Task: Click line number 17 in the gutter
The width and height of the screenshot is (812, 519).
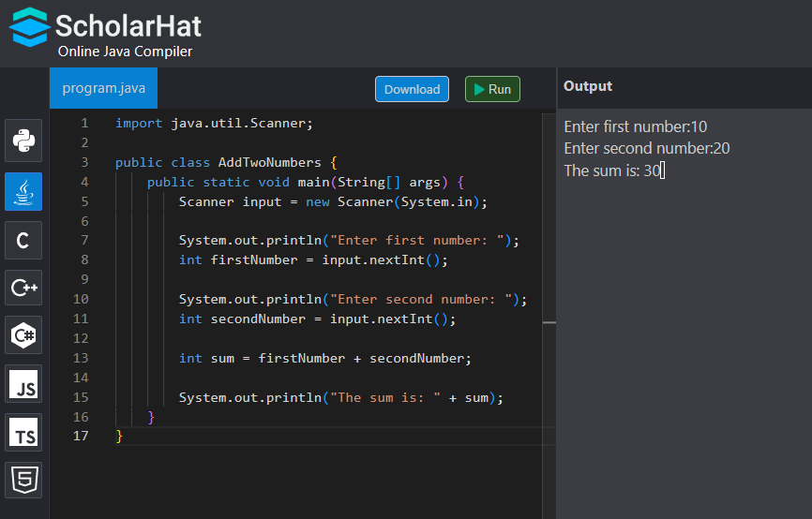Action: click(81, 436)
